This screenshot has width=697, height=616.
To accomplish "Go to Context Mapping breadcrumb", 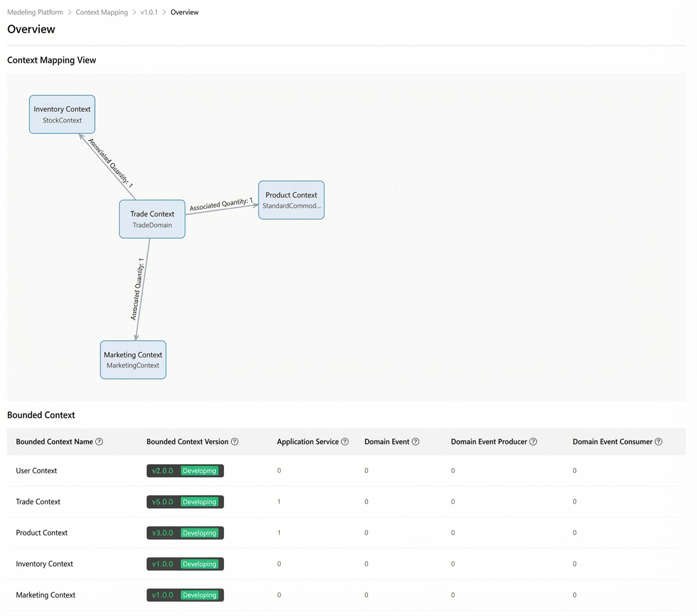I will pyautogui.click(x=102, y=12).
